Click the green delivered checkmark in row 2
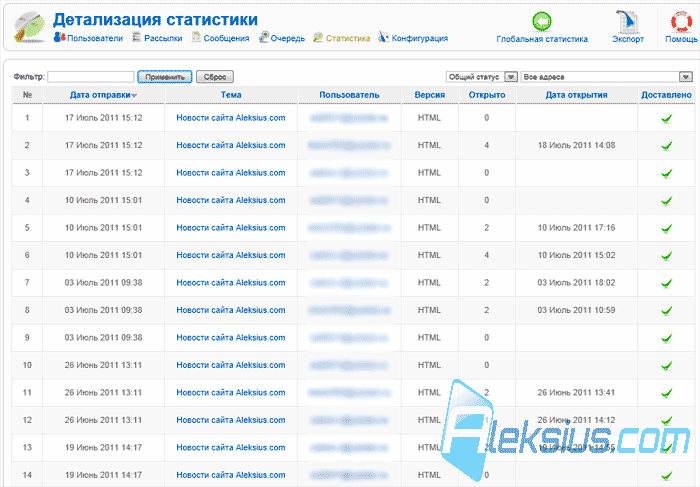Image resolution: width=700 pixels, height=487 pixels. tap(666, 146)
